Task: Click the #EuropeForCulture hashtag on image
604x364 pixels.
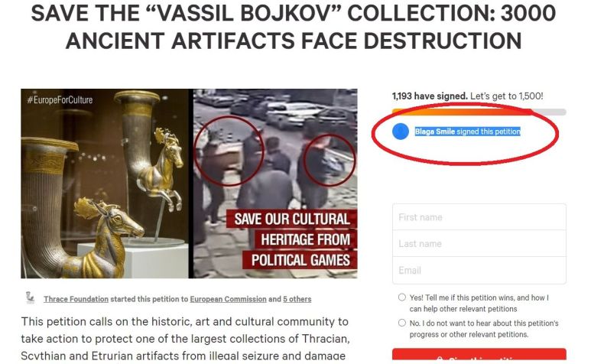Action: click(x=60, y=100)
